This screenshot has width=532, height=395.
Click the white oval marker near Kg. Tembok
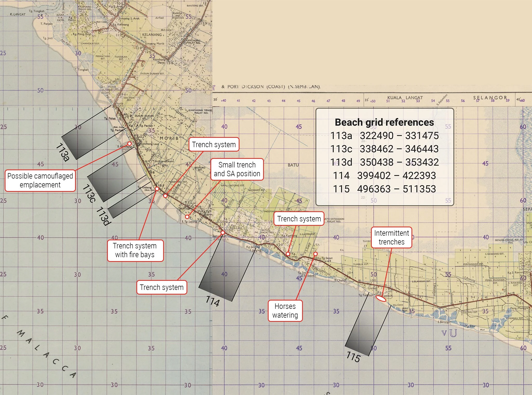click(381, 299)
